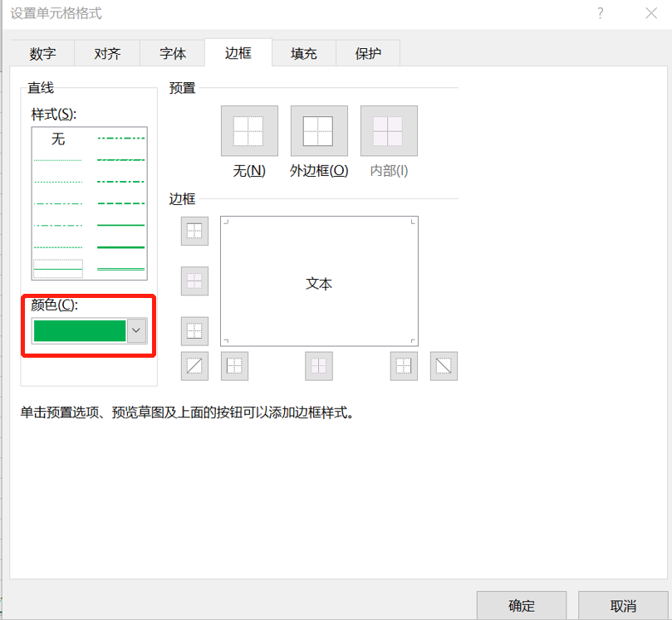This screenshot has height=620, width=672.
Task: Open the 字体 tab
Action: [x=173, y=53]
